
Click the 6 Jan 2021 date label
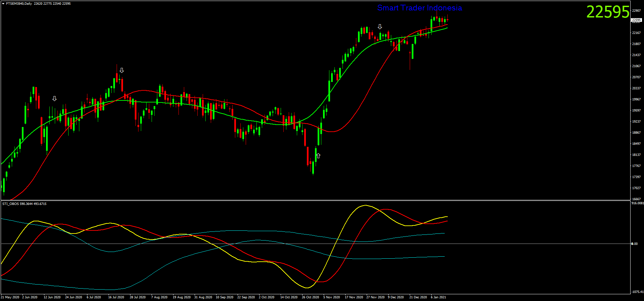point(439,297)
